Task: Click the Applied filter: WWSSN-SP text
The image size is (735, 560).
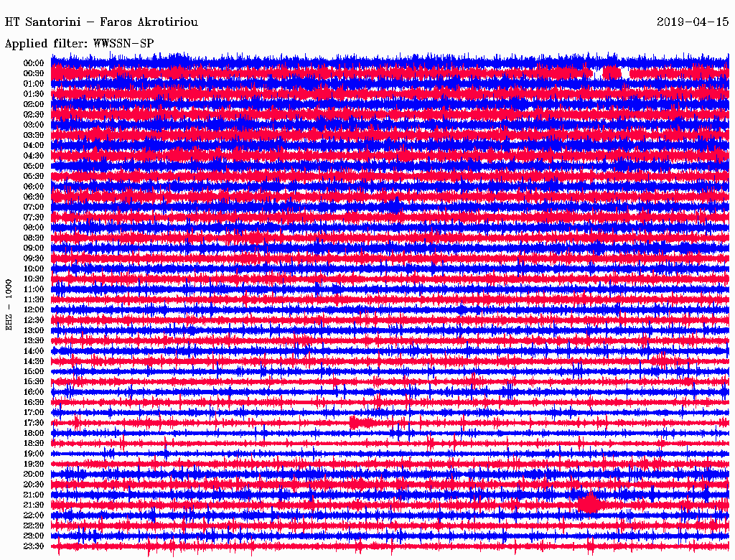Action: [79, 44]
